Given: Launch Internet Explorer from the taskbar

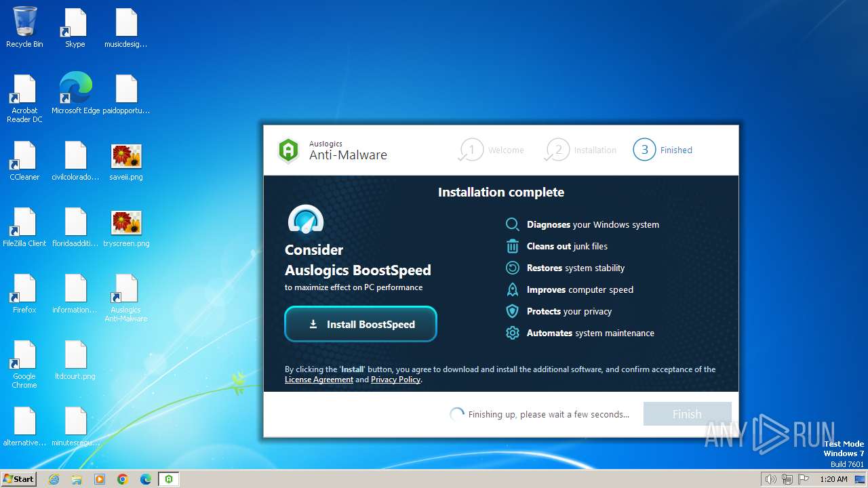Looking at the screenshot, I should [x=54, y=479].
